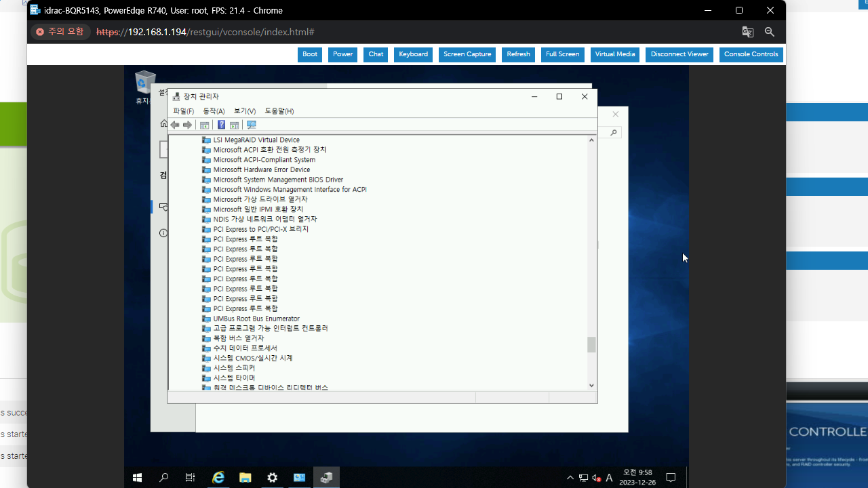Open the virtual Keyboard button

pos(413,54)
